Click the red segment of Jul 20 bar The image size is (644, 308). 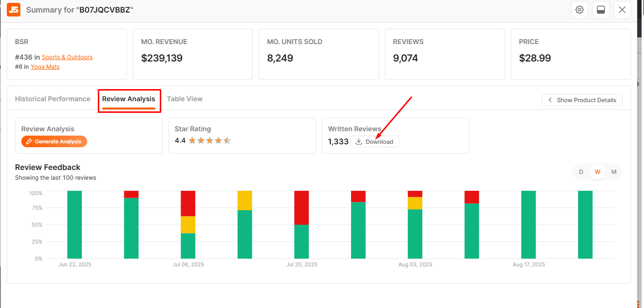[302, 207]
